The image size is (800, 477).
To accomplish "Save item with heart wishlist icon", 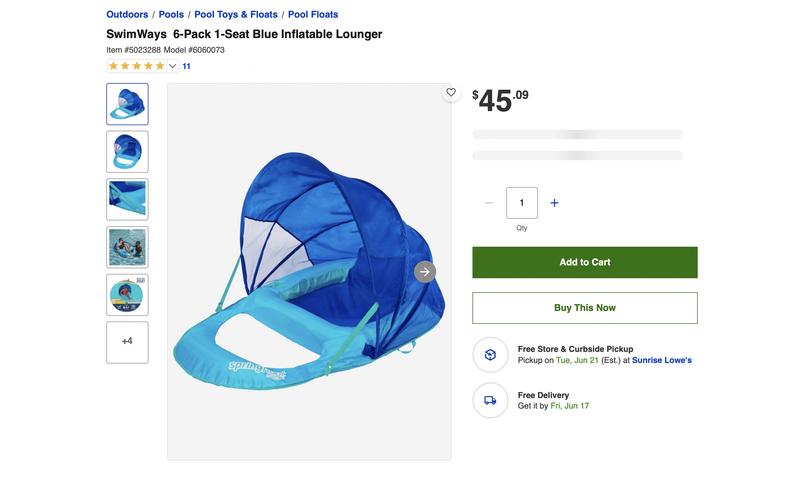I will click(x=451, y=92).
